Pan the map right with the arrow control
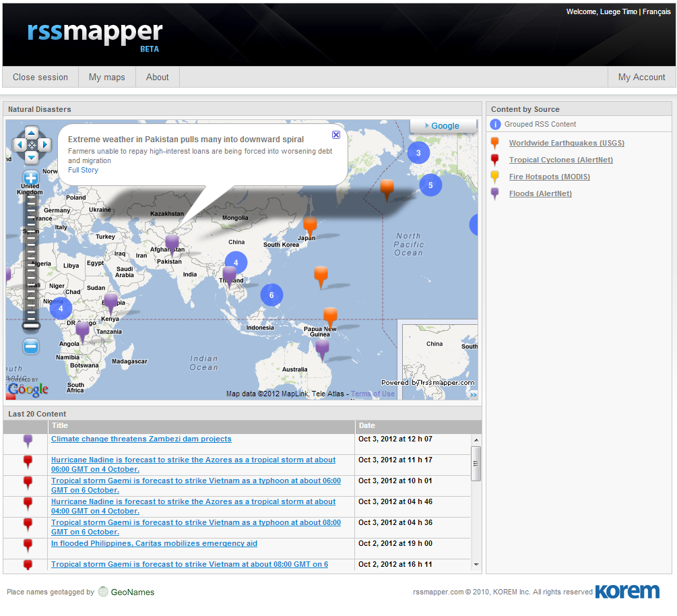677x616 pixels. point(44,144)
